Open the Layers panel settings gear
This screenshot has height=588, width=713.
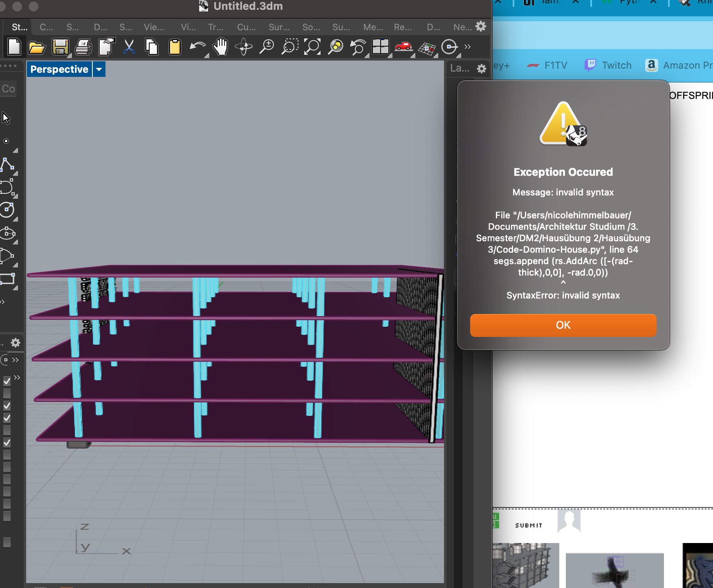[482, 68]
